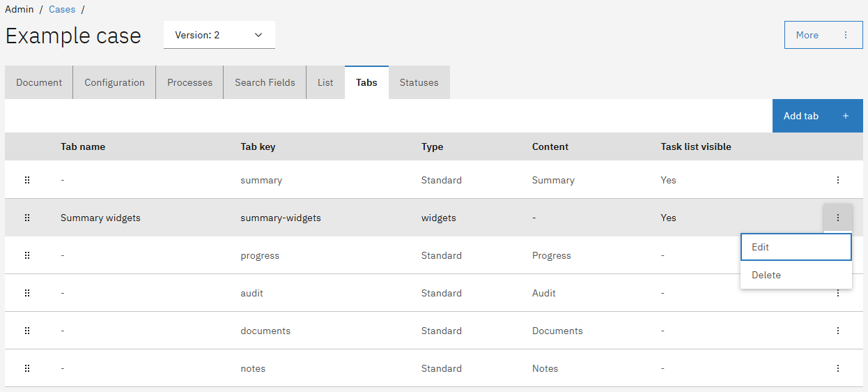Viewport: 868px width, 392px height.
Task: Open overflow menu for documents row
Action: (837, 331)
